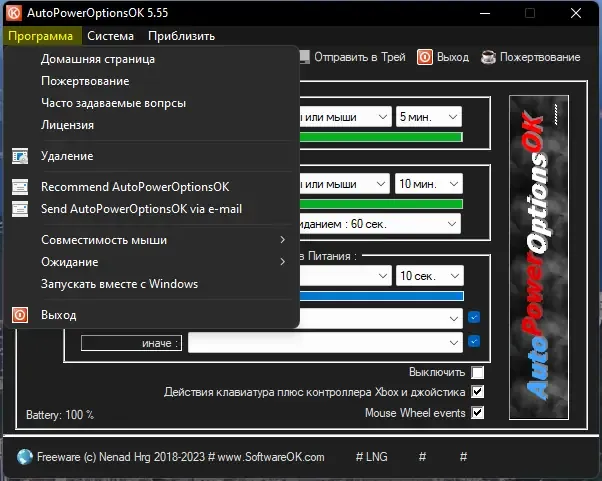The width and height of the screenshot is (602, 481).
Task: Open the power plan dropdown above иначе
Action: click(381, 318)
